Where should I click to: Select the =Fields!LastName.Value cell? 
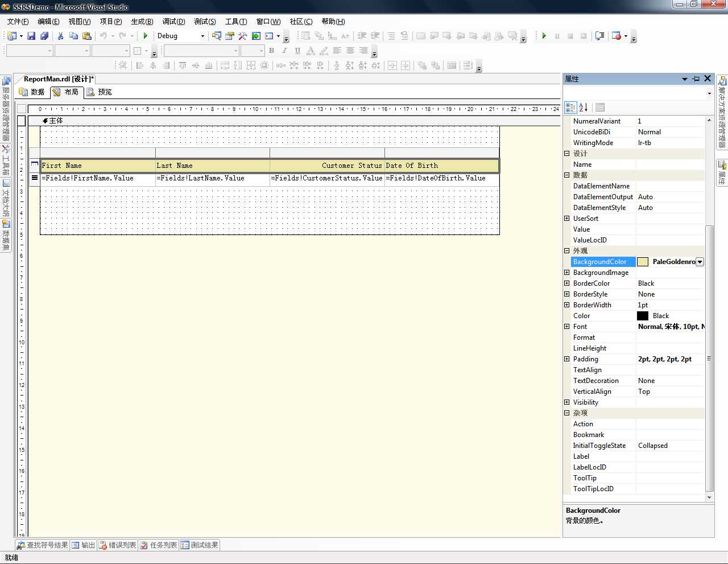point(213,179)
